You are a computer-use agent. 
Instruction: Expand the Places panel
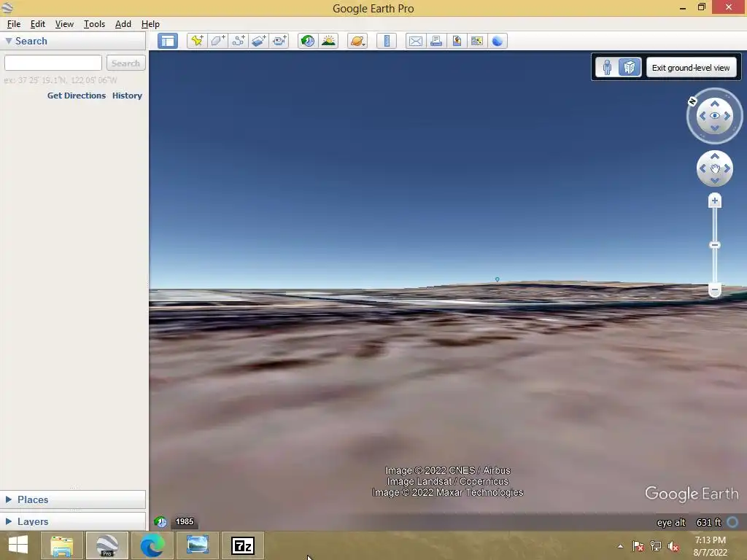click(x=9, y=499)
